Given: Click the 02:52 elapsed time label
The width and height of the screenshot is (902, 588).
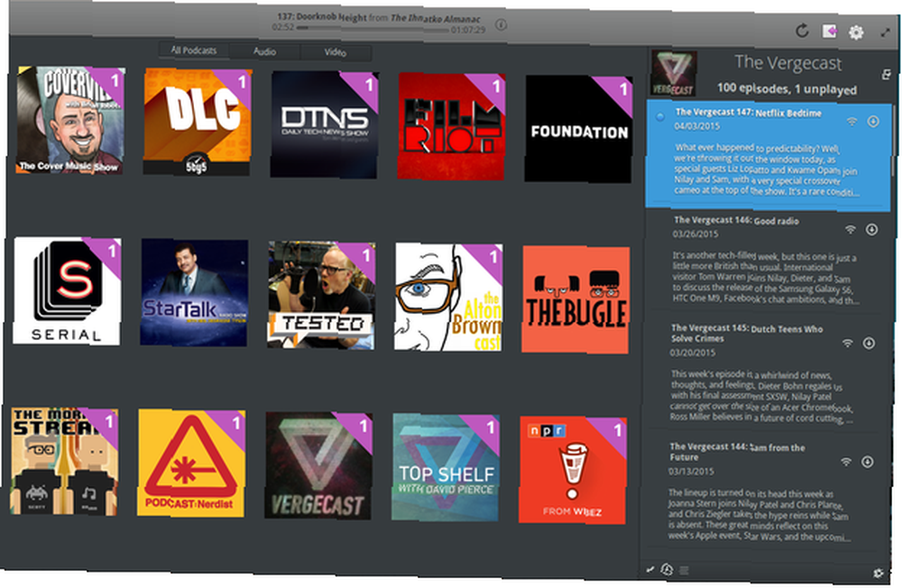Looking at the screenshot, I should (282, 27).
